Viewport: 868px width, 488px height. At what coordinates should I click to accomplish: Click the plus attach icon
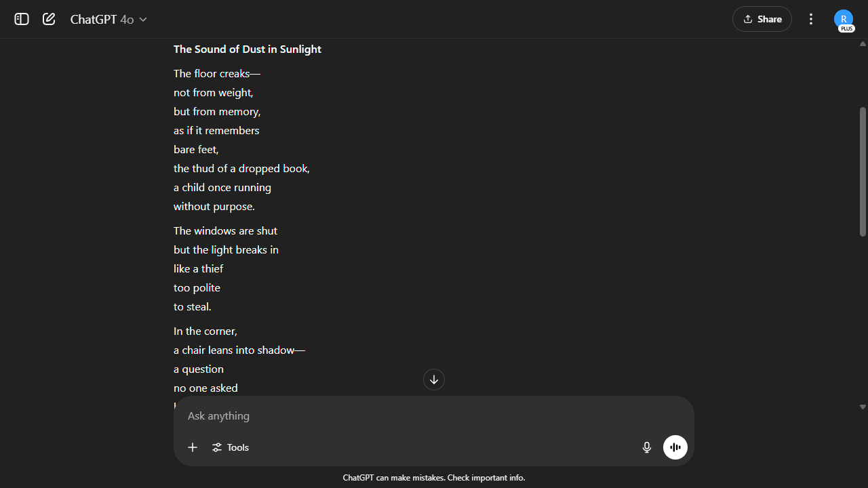pyautogui.click(x=193, y=447)
